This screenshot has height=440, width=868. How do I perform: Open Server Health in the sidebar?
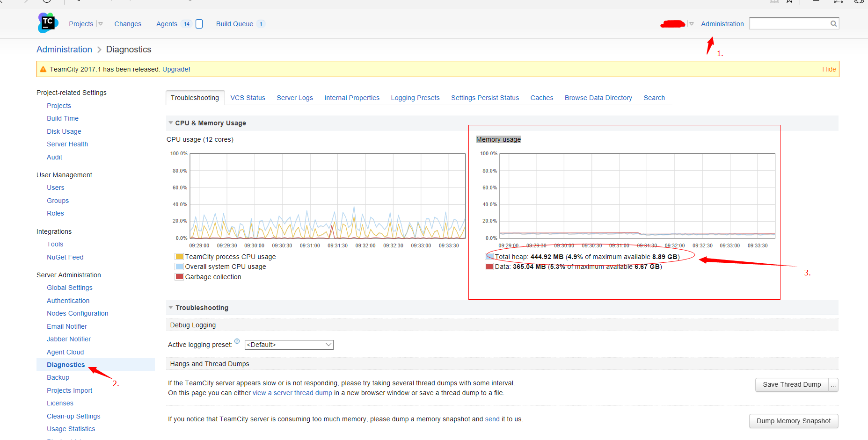pos(67,144)
